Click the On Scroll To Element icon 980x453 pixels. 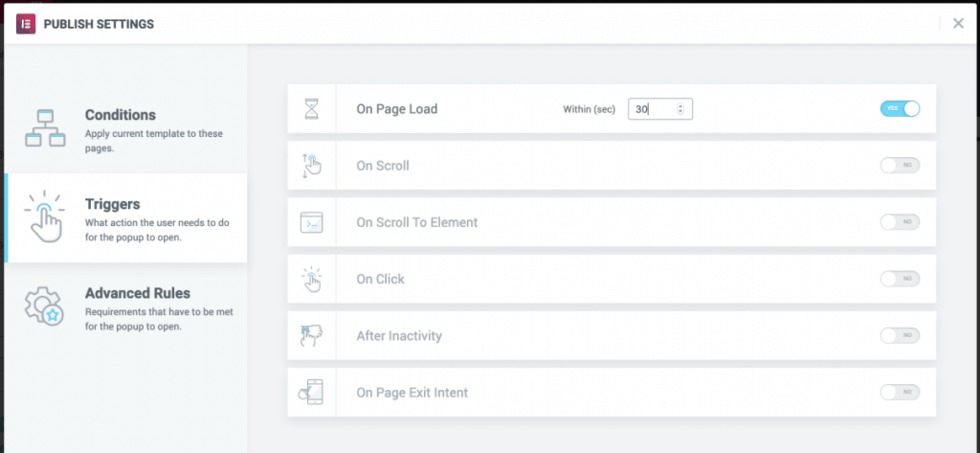tap(311, 222)
